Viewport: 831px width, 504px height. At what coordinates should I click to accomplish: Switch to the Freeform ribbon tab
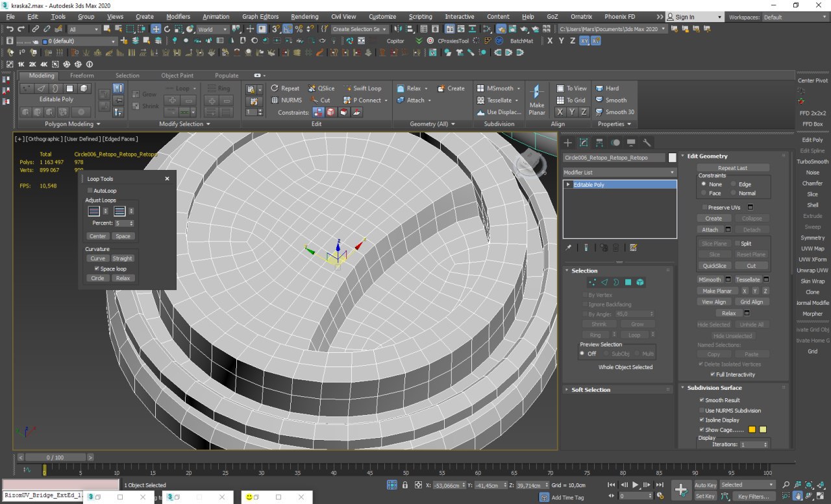tap(82, 75)
